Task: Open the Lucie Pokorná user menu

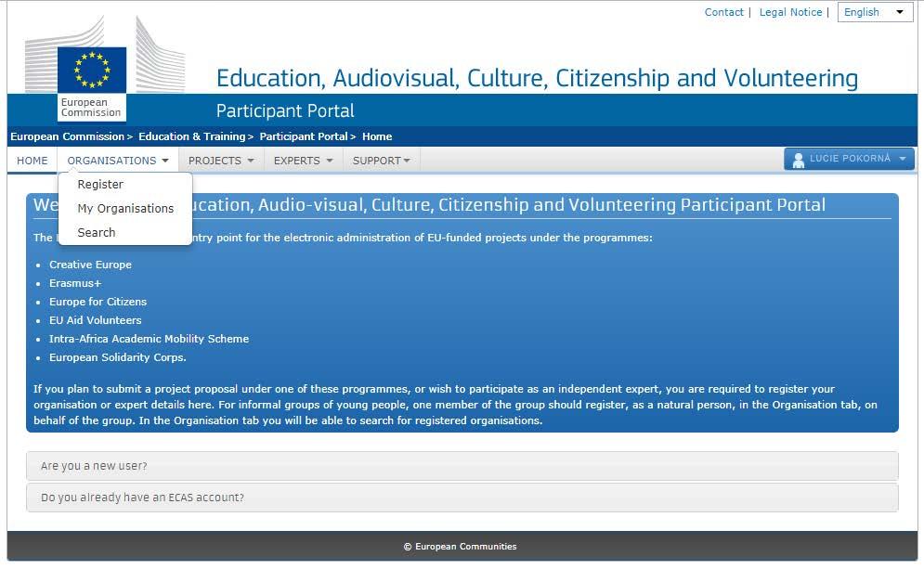Action: [x=849, y=159]
